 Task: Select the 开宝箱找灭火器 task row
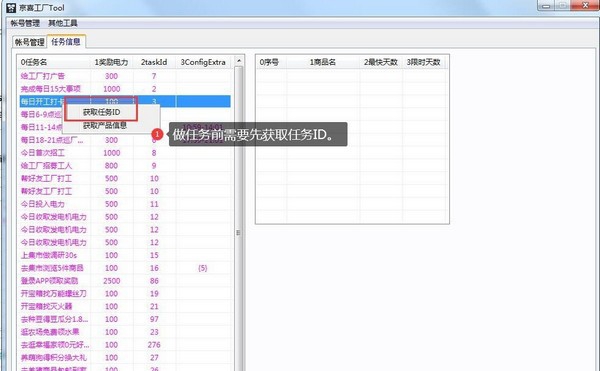[124, 306]
